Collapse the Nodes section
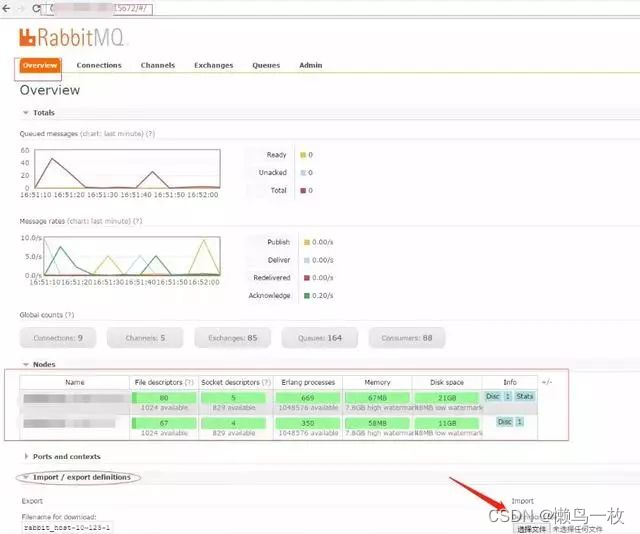 [x=39, y=364]
